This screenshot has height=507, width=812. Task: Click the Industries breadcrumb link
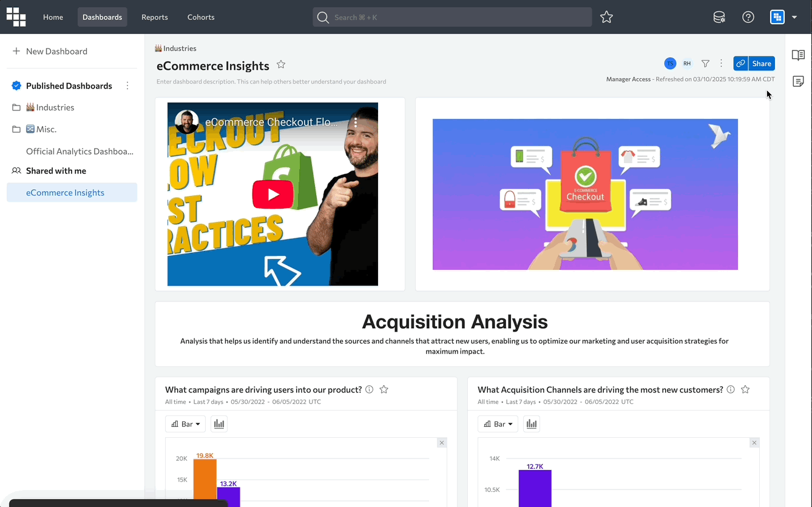tap(175, 49)
